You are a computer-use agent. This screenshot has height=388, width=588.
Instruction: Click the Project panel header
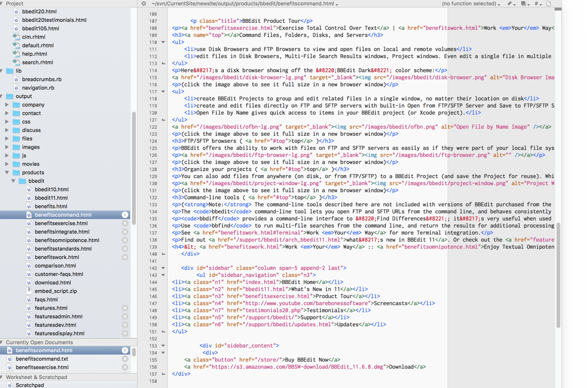(14, 3)
